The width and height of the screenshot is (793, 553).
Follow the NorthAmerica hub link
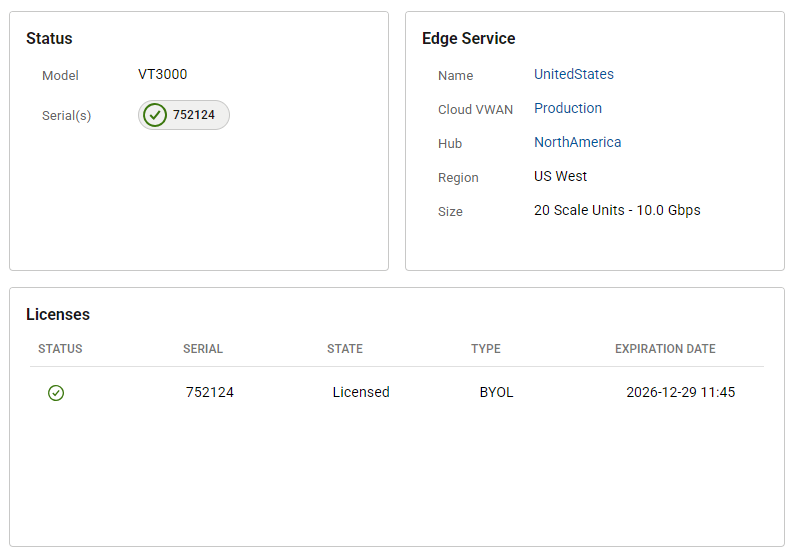[577, 142]
